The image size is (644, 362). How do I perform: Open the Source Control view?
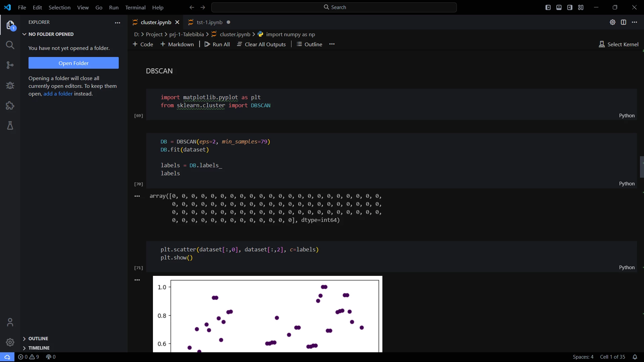pos(10,65)
